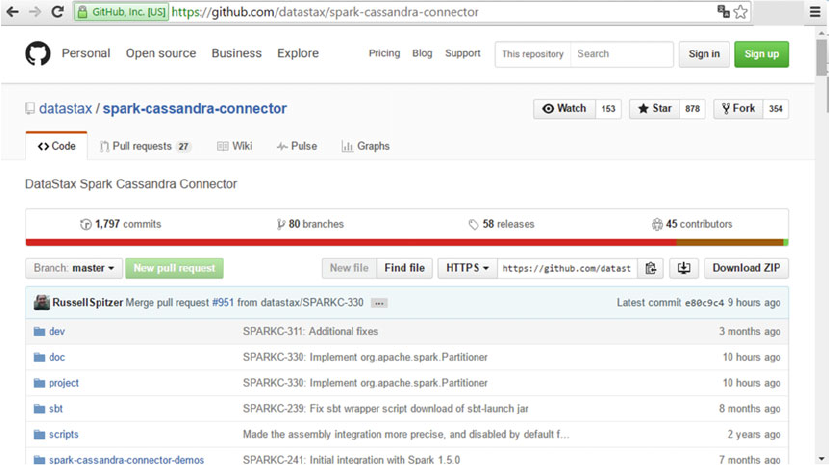Open the spark-cassandra-connector-demos folder
This screenshot has width=830, height=465.
click(127, 460)
